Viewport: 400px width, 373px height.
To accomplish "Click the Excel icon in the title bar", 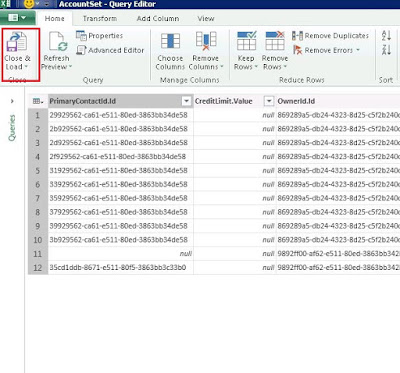I will coord(5,4).
